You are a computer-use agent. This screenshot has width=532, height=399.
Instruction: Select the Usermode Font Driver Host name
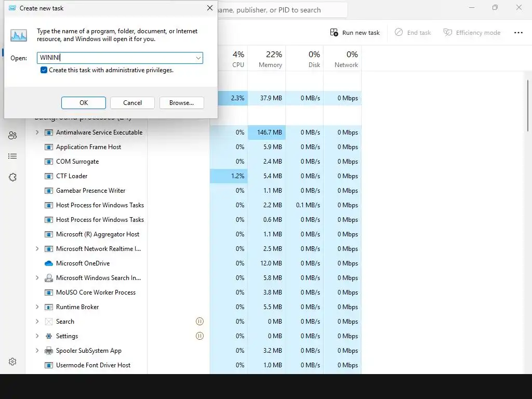coord(93,365)
